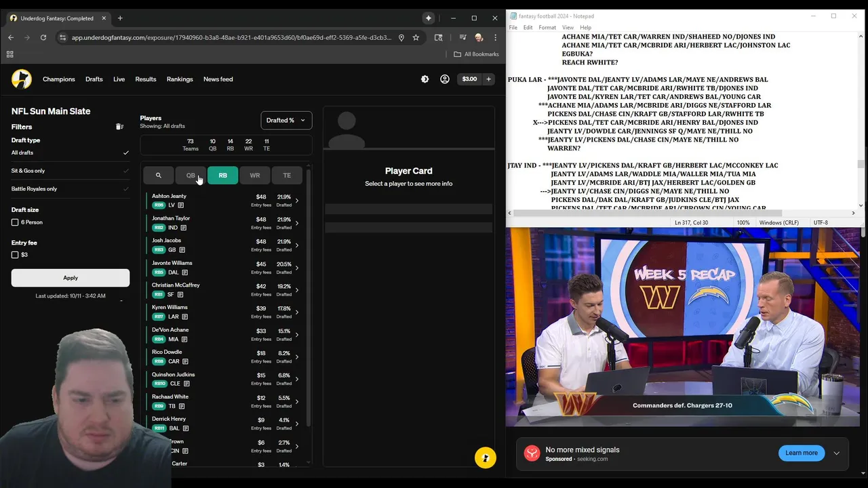The width and height of the screenshot is (868, 488).
Task: Open a new Chrome tab
Action: [x=120, y=18]
